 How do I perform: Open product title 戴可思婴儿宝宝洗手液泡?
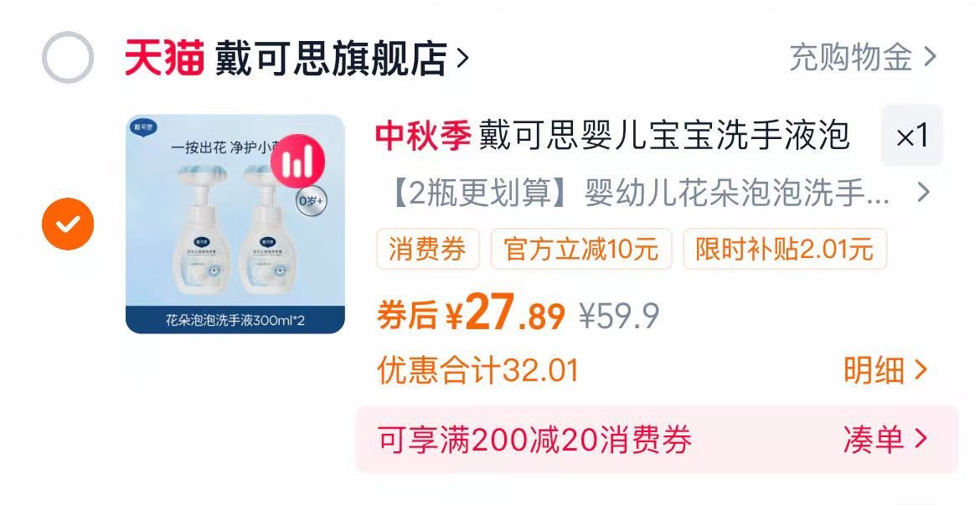click(664, 136)
